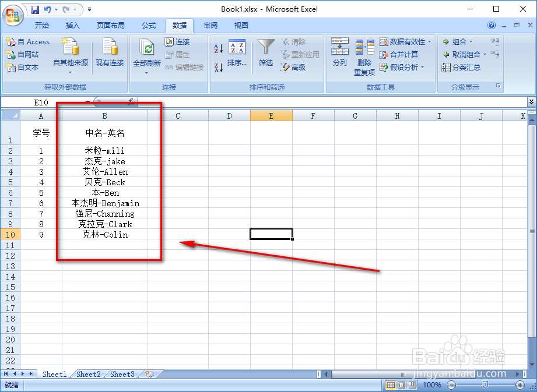The height and width of the screenshot is (392, 537).
Task: Open 组合 group dropdown
Action: click(457, 42)
